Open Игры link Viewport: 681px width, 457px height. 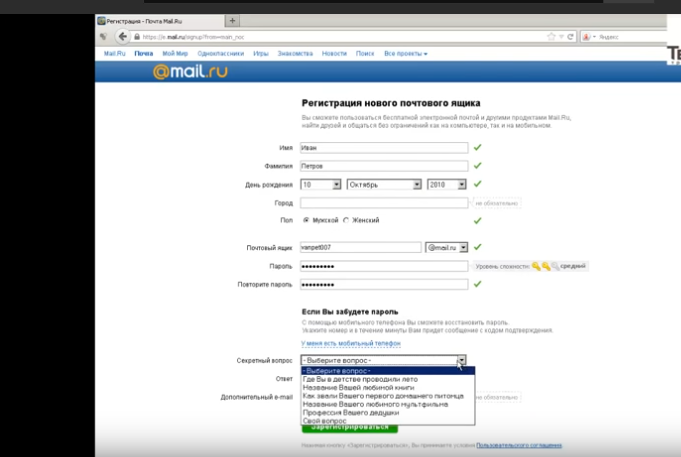tap(261, 53)
